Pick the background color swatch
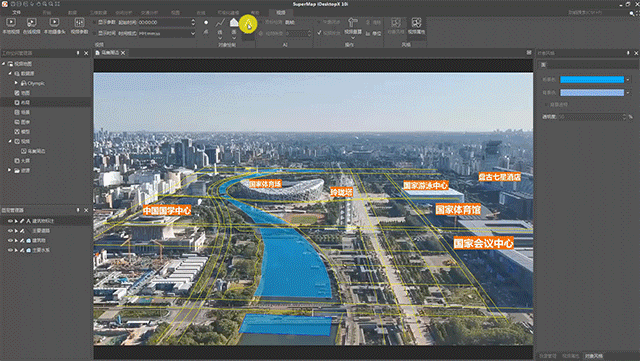 592,93
